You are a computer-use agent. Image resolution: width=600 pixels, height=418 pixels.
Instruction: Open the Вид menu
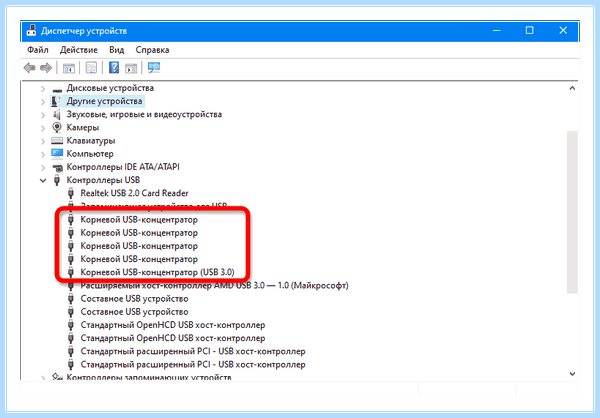(x=116, y=50)
